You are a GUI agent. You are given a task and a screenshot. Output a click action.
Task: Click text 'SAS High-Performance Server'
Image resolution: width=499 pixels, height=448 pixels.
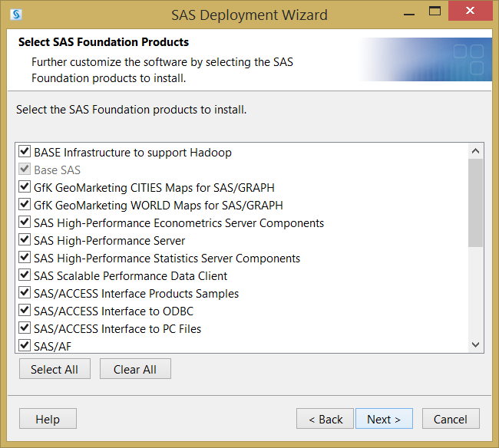pos(110,241)
